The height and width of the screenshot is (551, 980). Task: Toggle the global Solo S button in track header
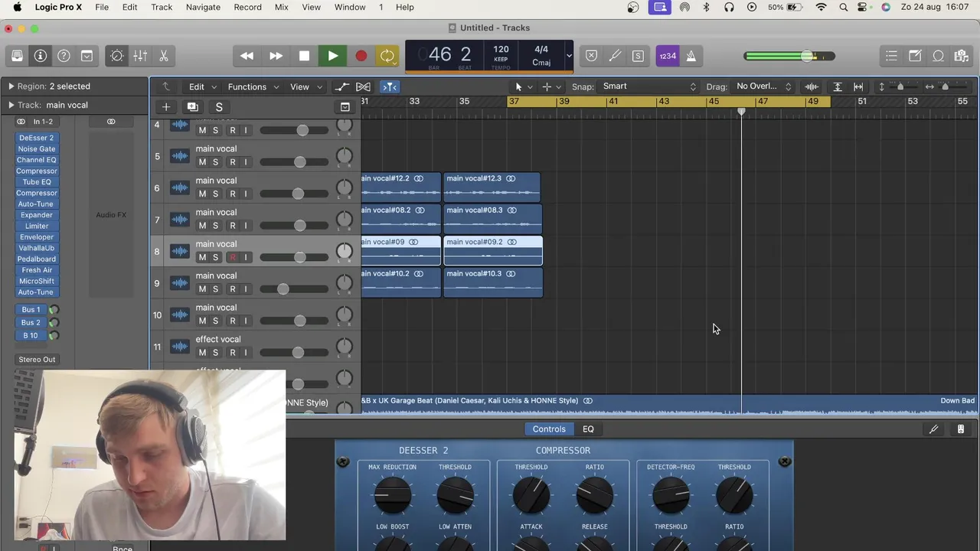(x=219, y=107)
